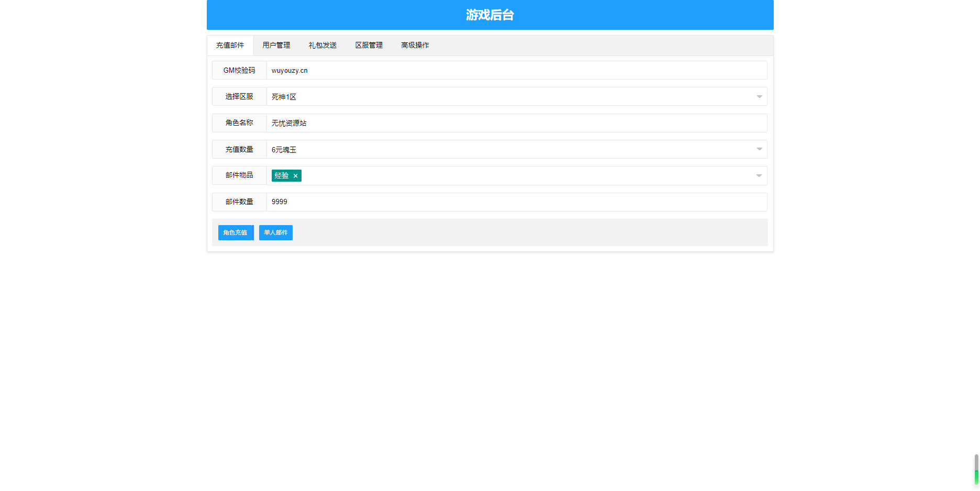Remove the 经验 tag with its x icon
The height and width of the screenshot is (491, 980).
(296, 176)
